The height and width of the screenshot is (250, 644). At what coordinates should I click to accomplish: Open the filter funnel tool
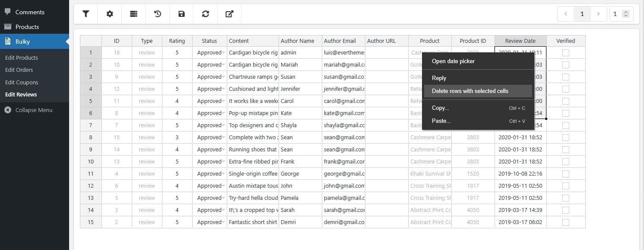click(86, 14)
